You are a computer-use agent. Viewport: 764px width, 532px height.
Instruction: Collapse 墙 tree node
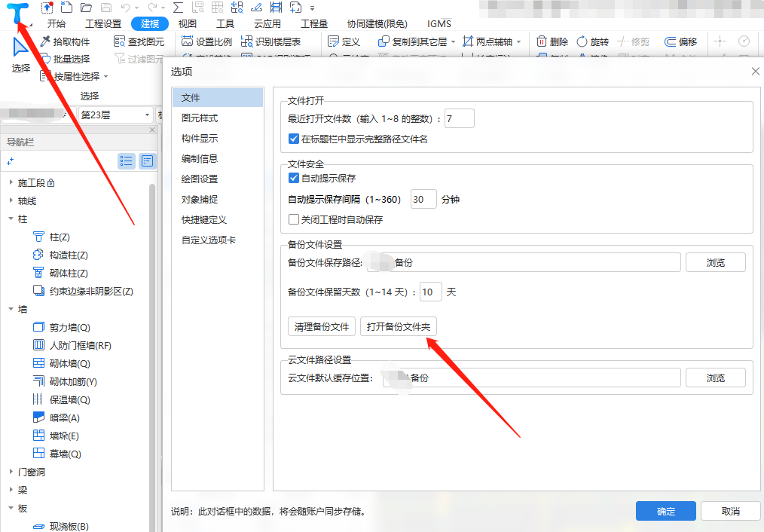(x=11, y=309)
